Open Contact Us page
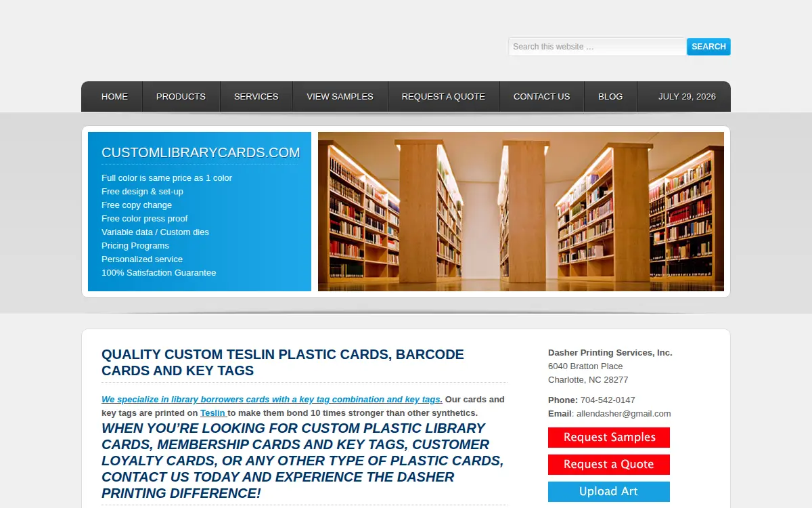812x508 pixels. (x=541, y=97)
